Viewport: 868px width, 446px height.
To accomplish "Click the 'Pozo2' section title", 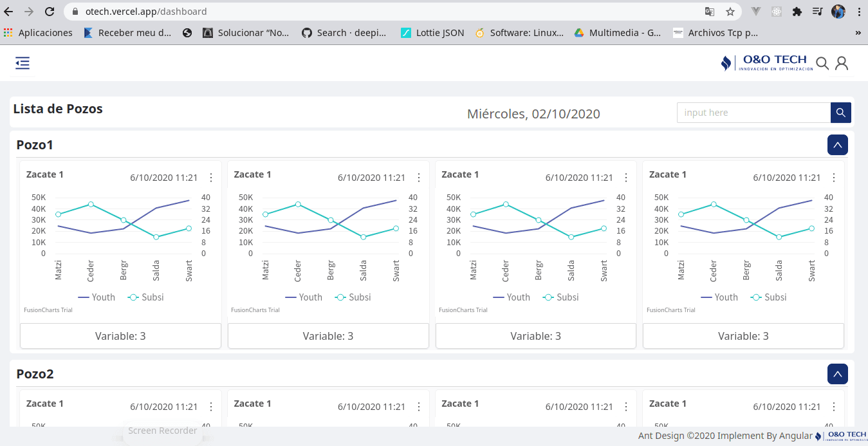I will [x=35, y=374].
